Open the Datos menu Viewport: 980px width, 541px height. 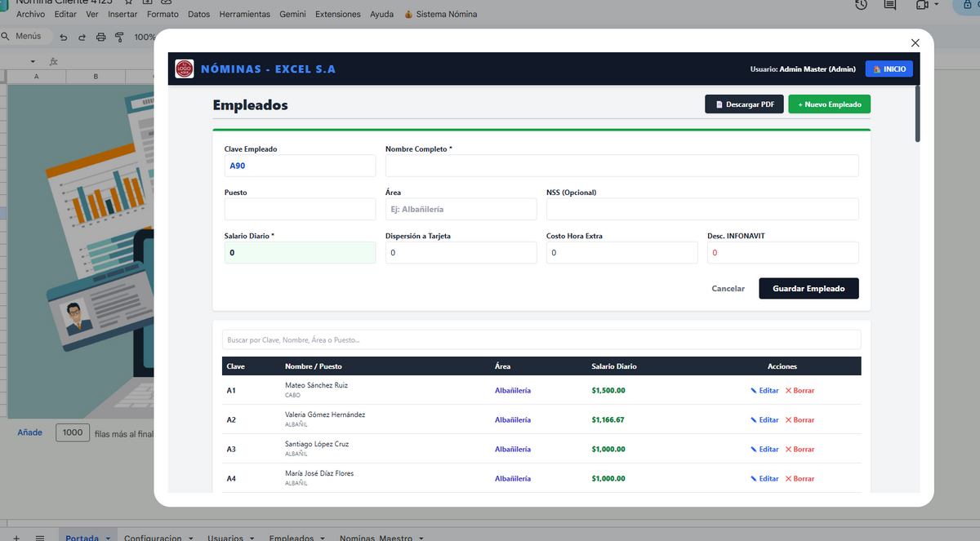(x=198, y=15)
